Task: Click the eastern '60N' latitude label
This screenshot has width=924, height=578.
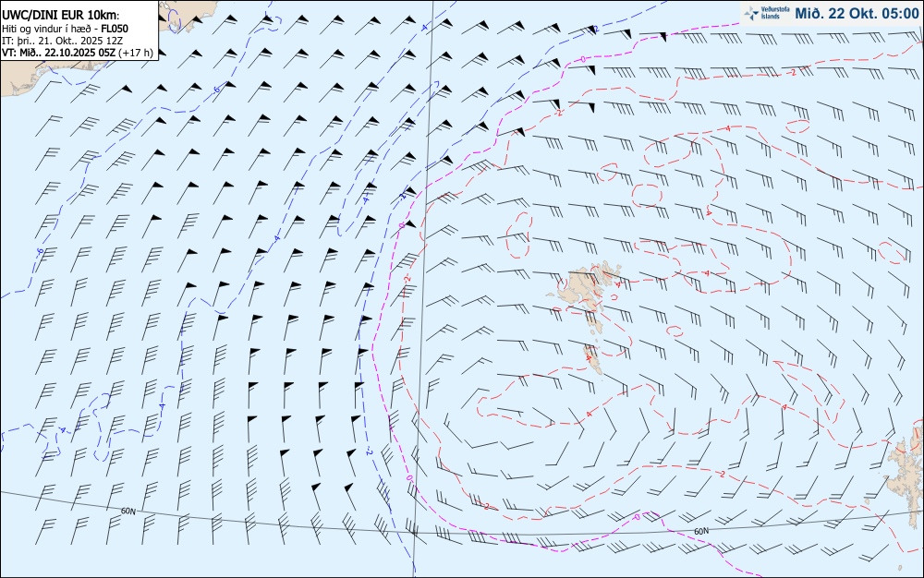Action: click(701, 531)
